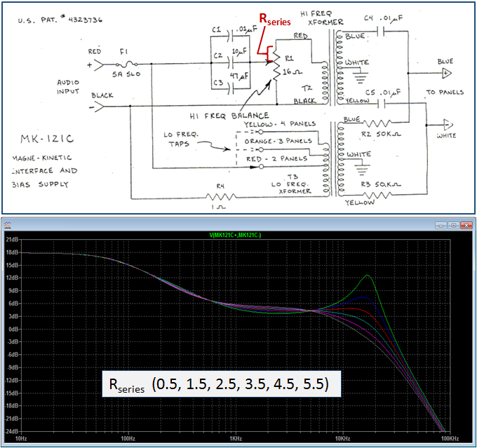Click the MAGNE-KINETIC text line

(x=42, y=158)
